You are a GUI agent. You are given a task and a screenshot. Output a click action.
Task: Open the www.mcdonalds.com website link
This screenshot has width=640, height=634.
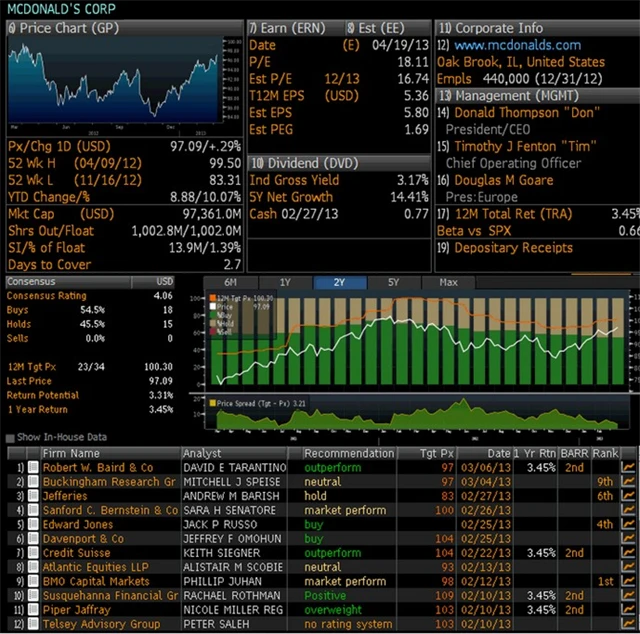tap(517, 45)
